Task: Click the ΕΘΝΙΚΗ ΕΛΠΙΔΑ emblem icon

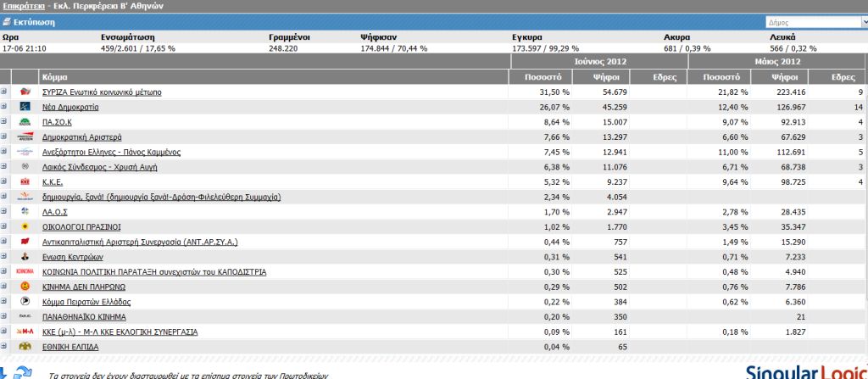Action: pyautogui.click(x=25, y=346)
